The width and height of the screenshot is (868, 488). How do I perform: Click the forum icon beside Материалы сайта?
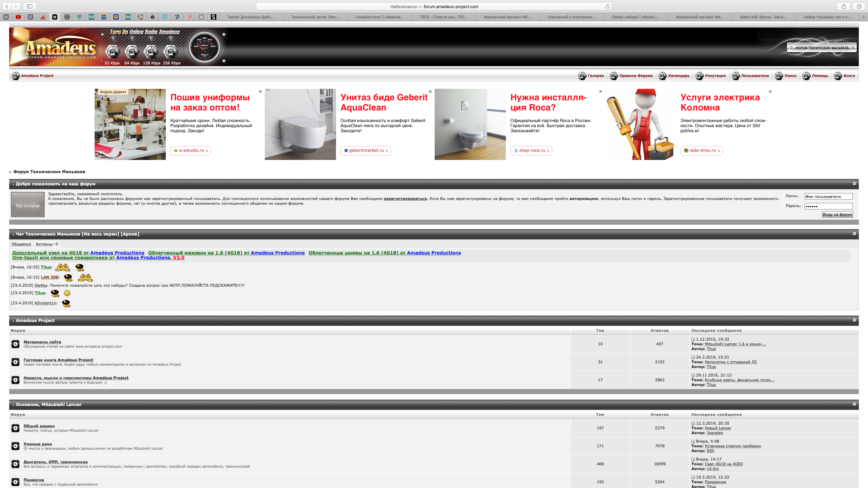point(15,344)
